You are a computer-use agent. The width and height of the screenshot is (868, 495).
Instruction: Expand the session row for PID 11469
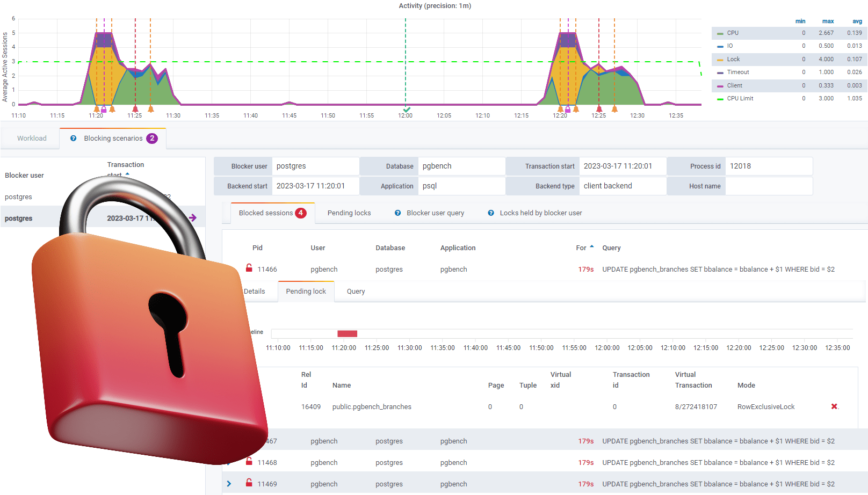[x=230, y=483]
